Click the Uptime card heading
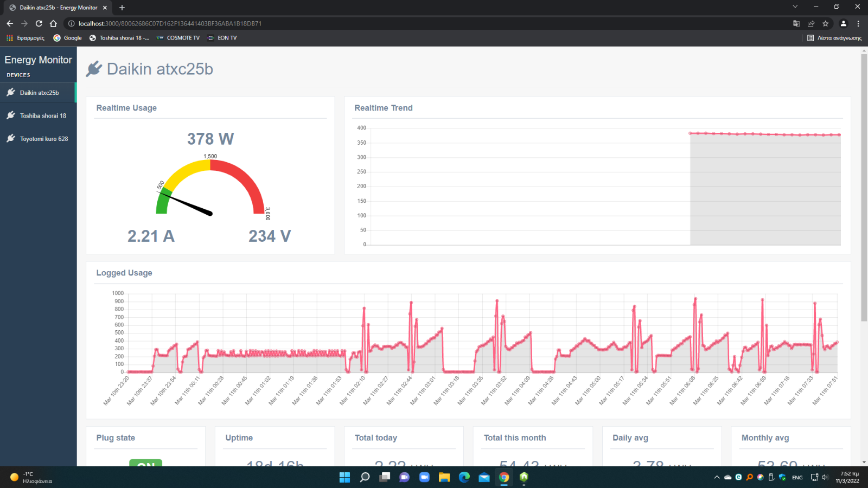Viewport: 868px width, 488px height. (239, 438)
